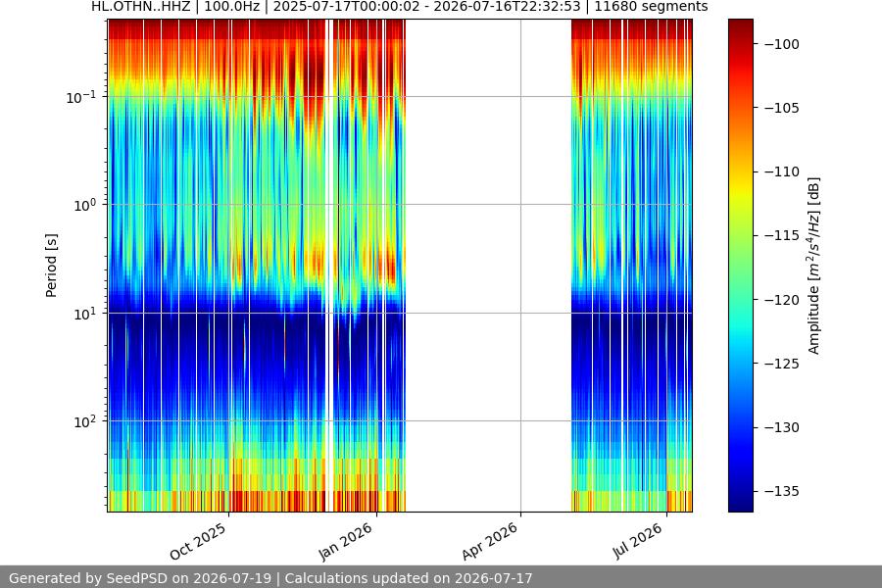Click the −110 colorbar tick value
Viewport: 882px width, 588px height.
coord(781,171)
